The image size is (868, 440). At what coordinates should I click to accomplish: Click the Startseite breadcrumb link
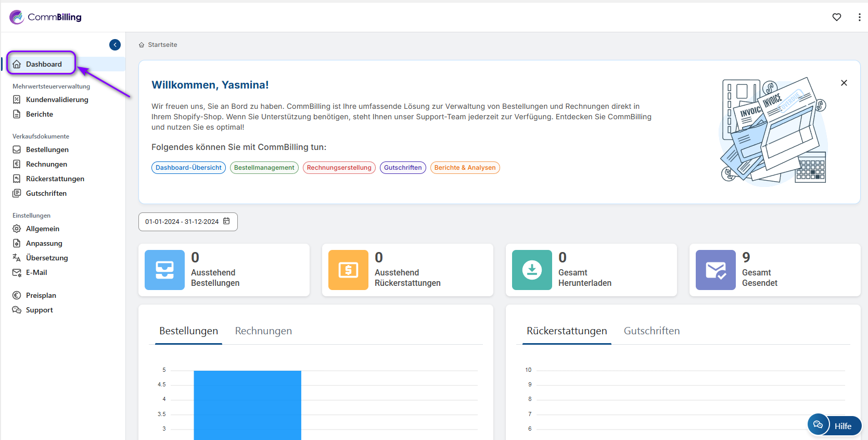point(162,45)
